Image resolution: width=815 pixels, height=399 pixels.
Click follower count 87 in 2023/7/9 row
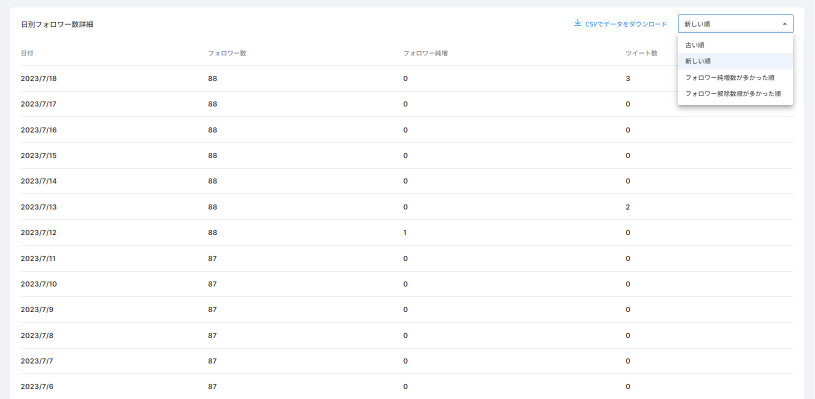[213, 310]
